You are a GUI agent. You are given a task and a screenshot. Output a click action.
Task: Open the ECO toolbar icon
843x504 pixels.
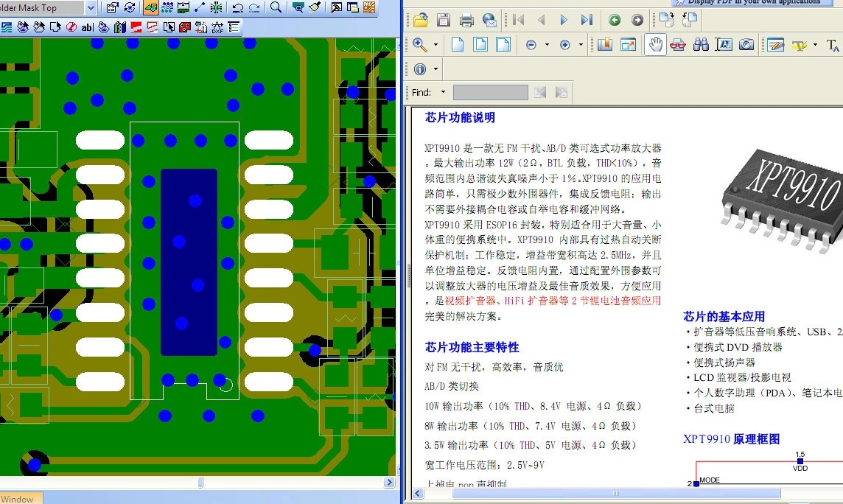pos(200,7)
